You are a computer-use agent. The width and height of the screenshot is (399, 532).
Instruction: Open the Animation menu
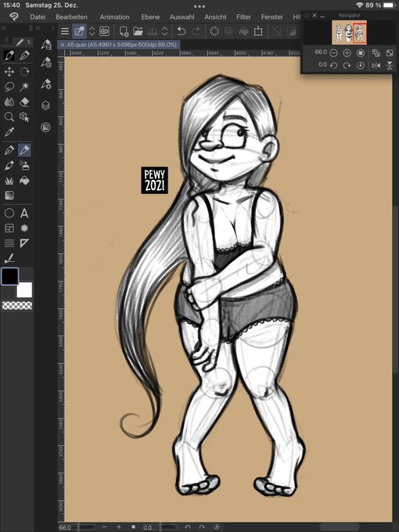point(114,16)
